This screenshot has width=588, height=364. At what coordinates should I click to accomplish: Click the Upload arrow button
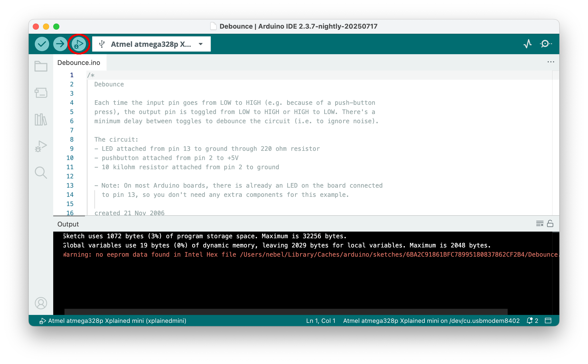click(60, 44)
